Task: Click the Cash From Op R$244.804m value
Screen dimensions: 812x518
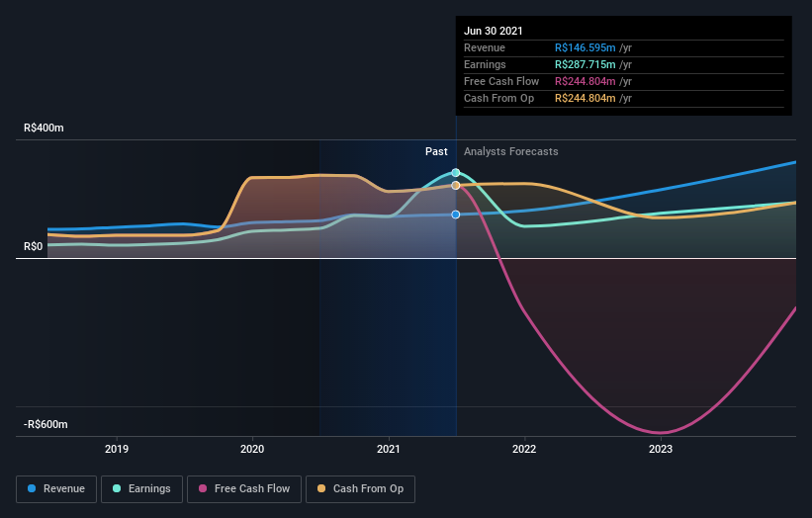Action: coord(586,98)
